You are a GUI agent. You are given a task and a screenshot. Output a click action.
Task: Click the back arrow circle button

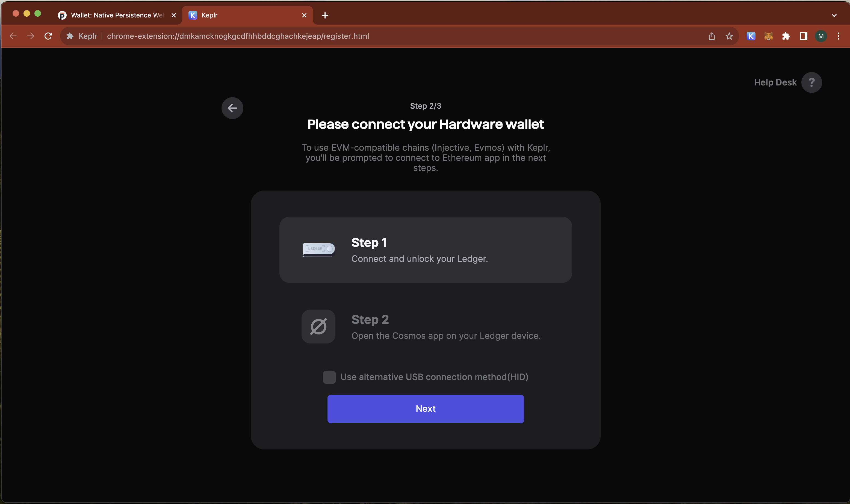click(232, 108)
